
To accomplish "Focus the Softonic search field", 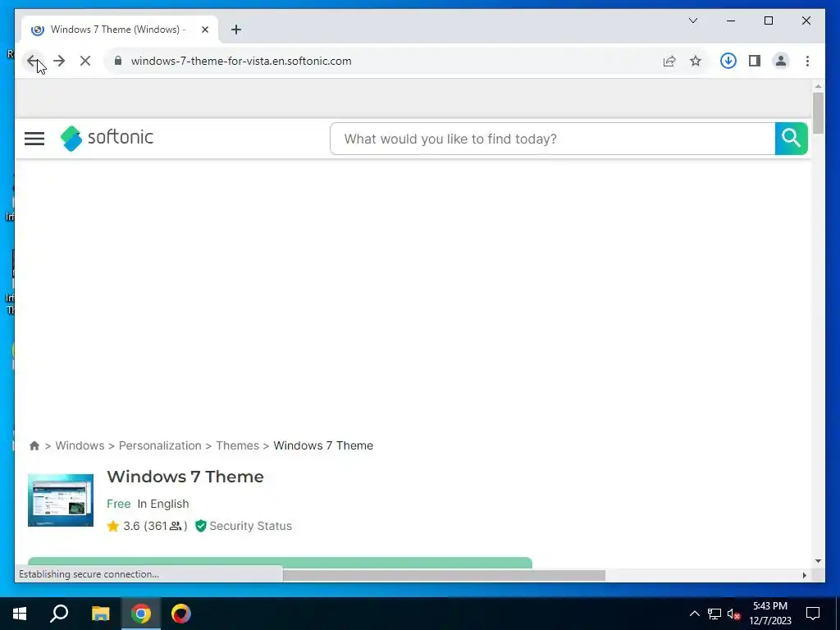I will point(552,139).
